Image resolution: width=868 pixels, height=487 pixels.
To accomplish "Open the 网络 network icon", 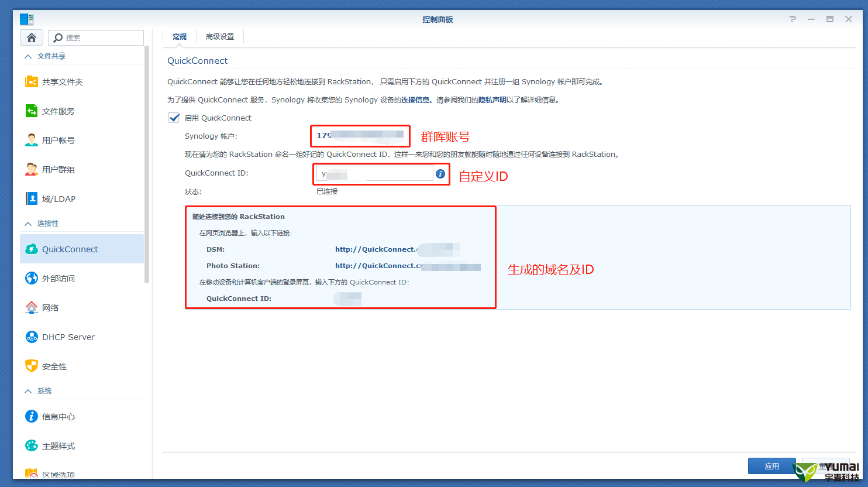I will pyautogui.click(x=32, y=307).
